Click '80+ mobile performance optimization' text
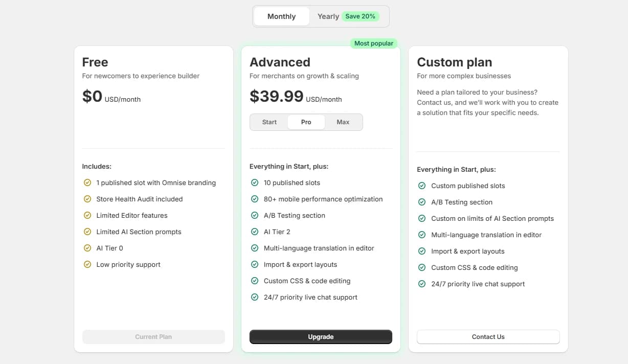The height and width of the screenshot is (364, 628). (x=323, y=199)
